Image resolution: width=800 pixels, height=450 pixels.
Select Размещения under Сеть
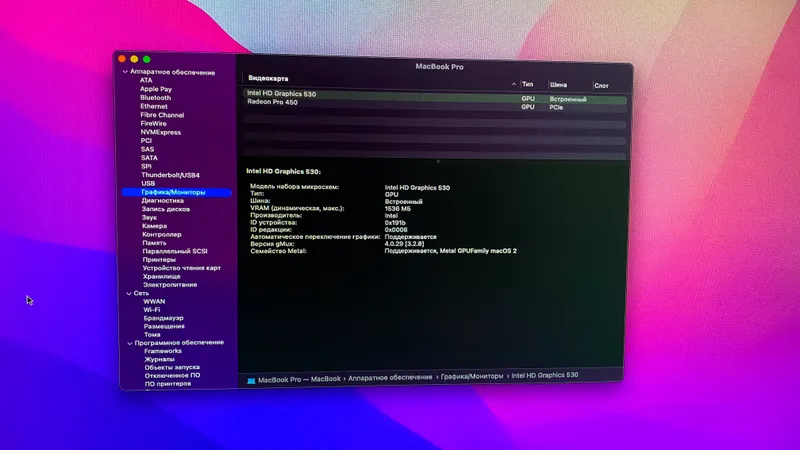click(x=164, y=327)
